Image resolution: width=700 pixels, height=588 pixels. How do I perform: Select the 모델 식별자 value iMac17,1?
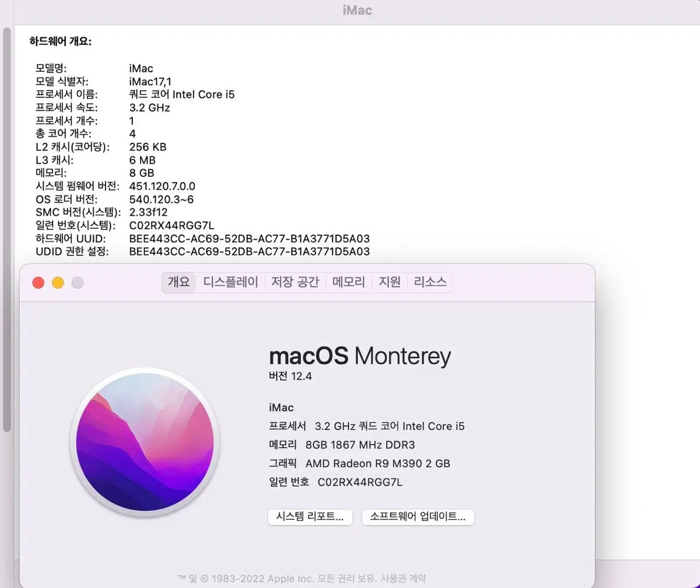tap(150, 82)
